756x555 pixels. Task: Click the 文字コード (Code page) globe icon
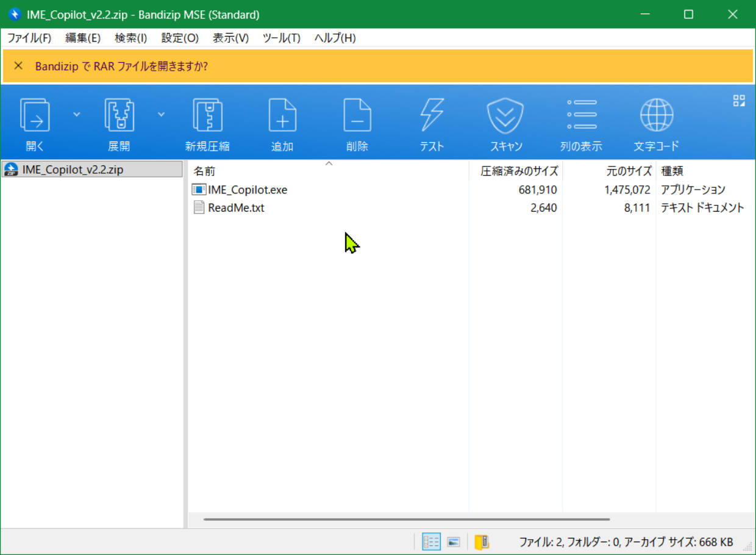click(x=656, y=116)
